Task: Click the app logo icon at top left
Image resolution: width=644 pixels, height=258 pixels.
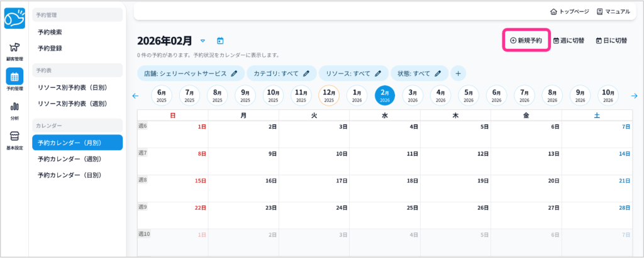Action: (x=14, y=20)
